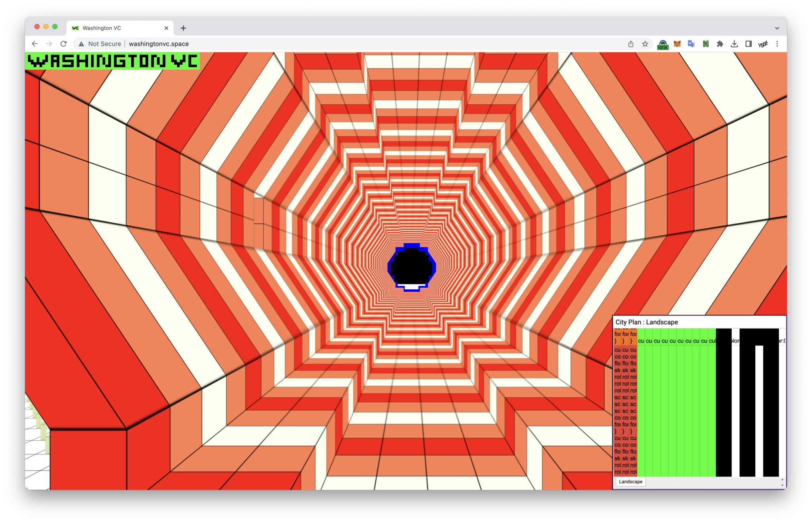Click the WASHINGTON VC logo banner
This screenshot has width=812, height=523.
113,61
